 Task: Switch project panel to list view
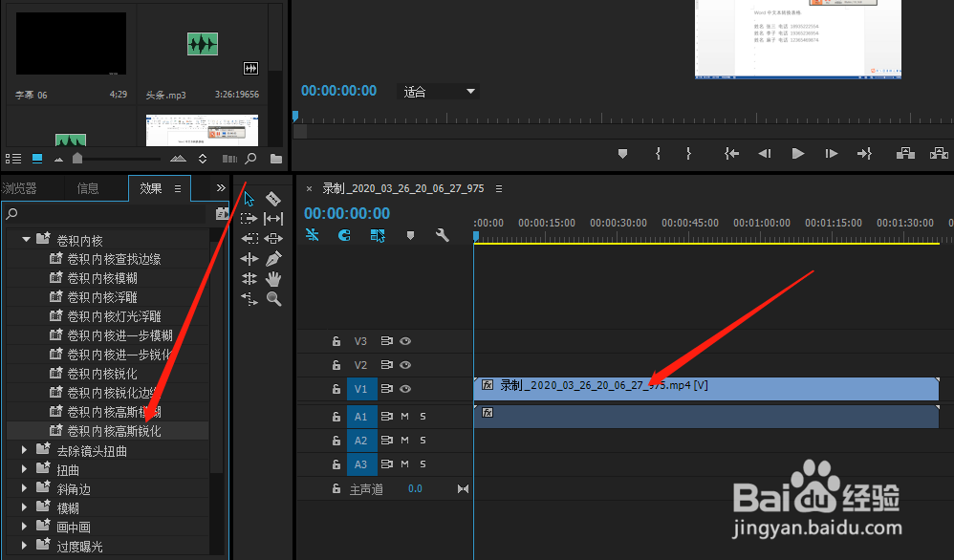click(x=13, y=159)
